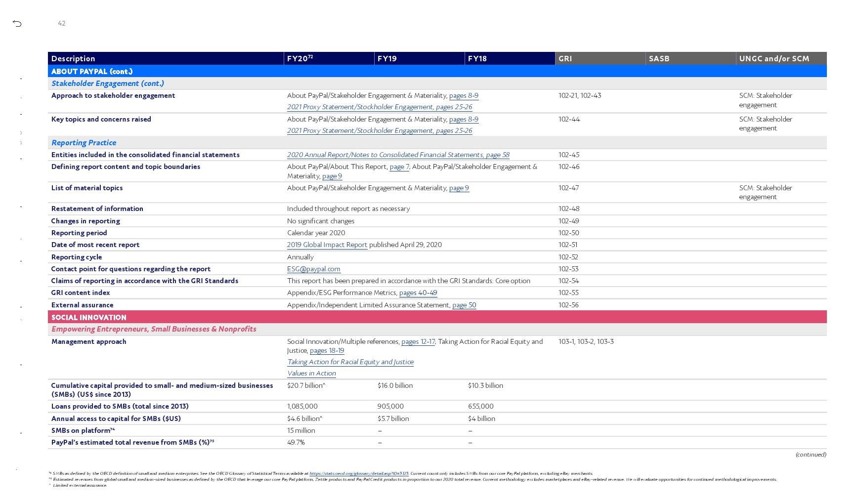Open pages 8-9 link in Approach to stakeholder engagement row
This screenshot has height=504, width=860.
tap(464, 96)
